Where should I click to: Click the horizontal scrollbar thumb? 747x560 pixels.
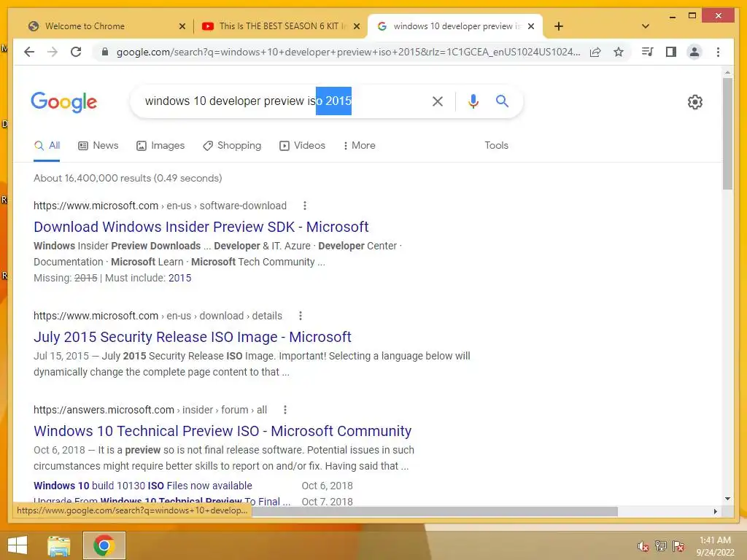pos(433,511)
